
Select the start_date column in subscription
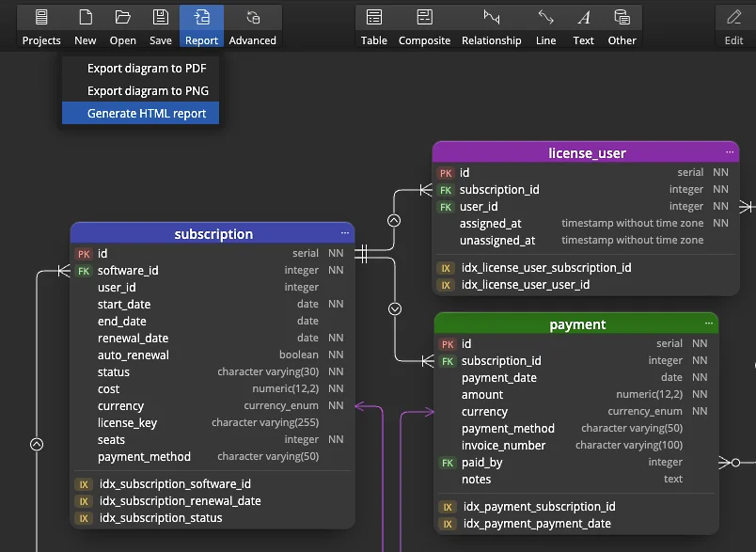pos(213,304)
